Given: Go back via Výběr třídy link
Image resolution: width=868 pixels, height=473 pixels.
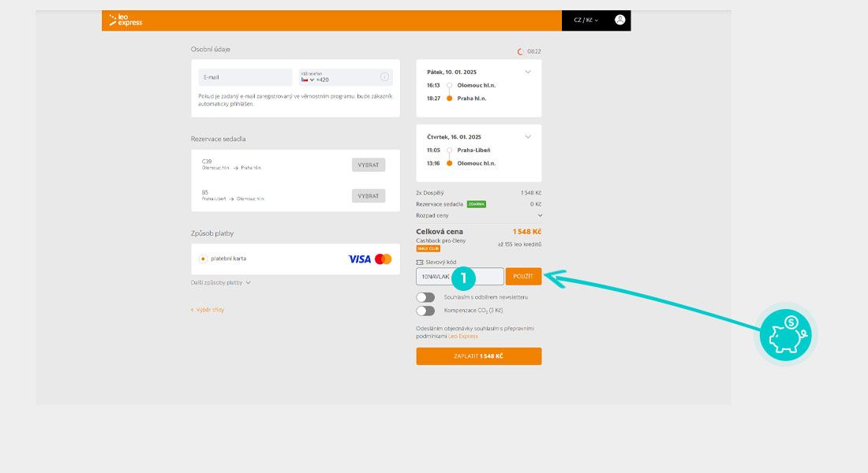Looking at the screenshot, I should pos(208,310).
